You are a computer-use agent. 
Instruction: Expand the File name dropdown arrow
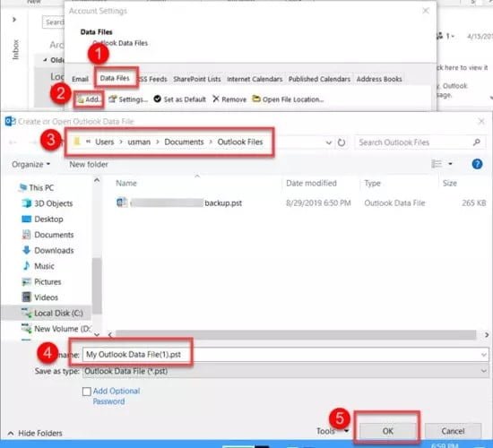tap(483, 355)
